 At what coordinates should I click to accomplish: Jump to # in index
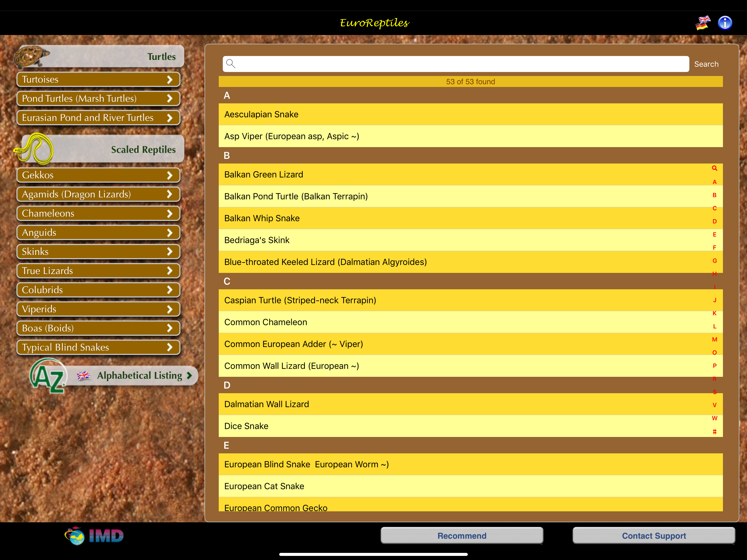pyautogui.click(x=714, y=431)
